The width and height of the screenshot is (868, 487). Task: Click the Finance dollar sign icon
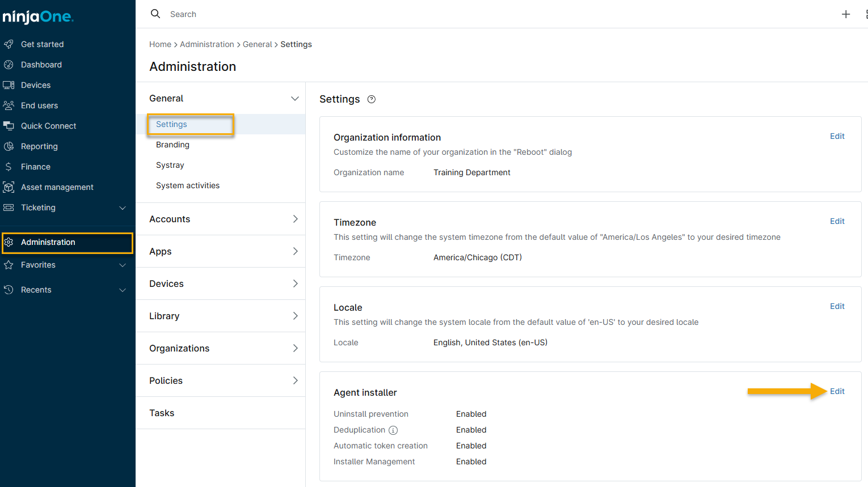(x=9, y=167)
